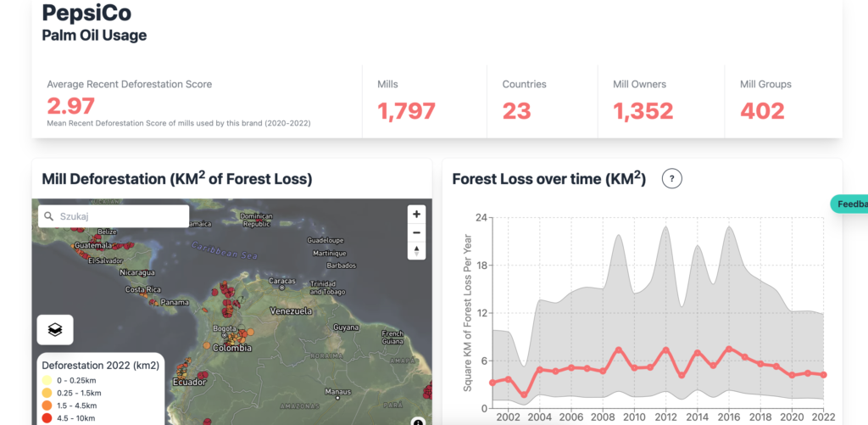
Task: Focus the Szukaj map search field
Action: pyautogui.click(x=114, y=216)
